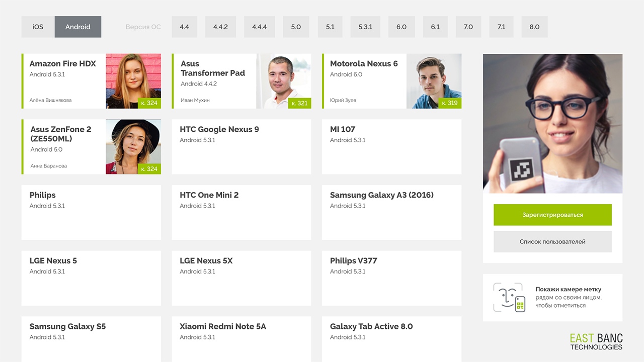Open the Samsung Galaxy A3 (2016) card
This screenshot has width=644, height=362.
pos(391,213)
